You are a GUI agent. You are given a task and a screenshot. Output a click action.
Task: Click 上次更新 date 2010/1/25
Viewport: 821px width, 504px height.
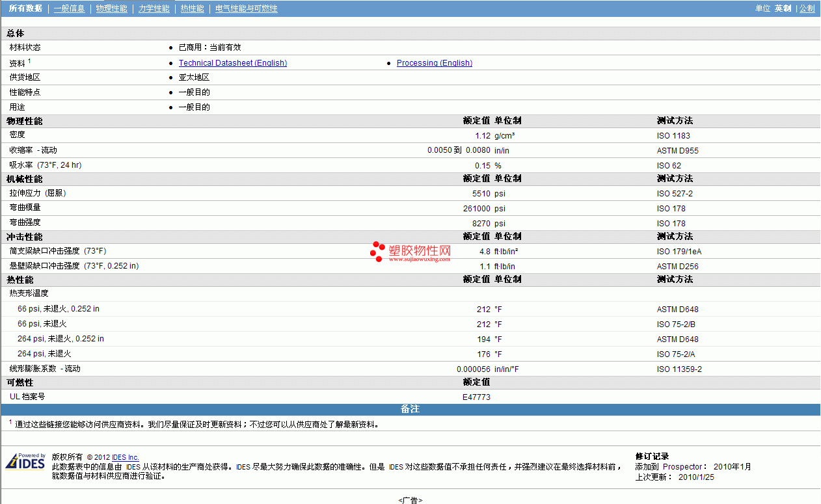click(696, 477)
